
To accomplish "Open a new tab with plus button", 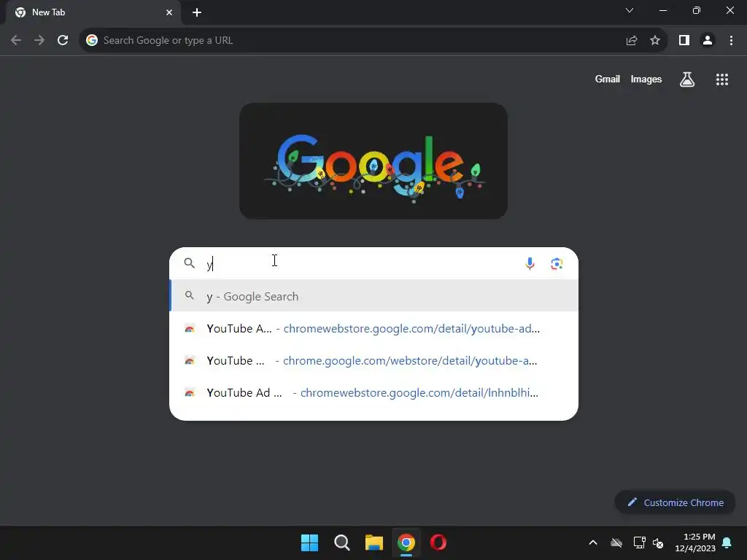I will tap(197, 12).
